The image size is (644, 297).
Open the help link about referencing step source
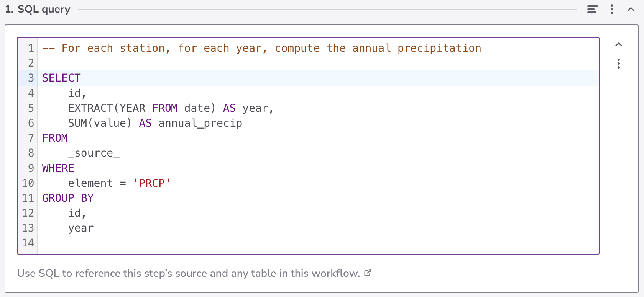click(188, 273)
